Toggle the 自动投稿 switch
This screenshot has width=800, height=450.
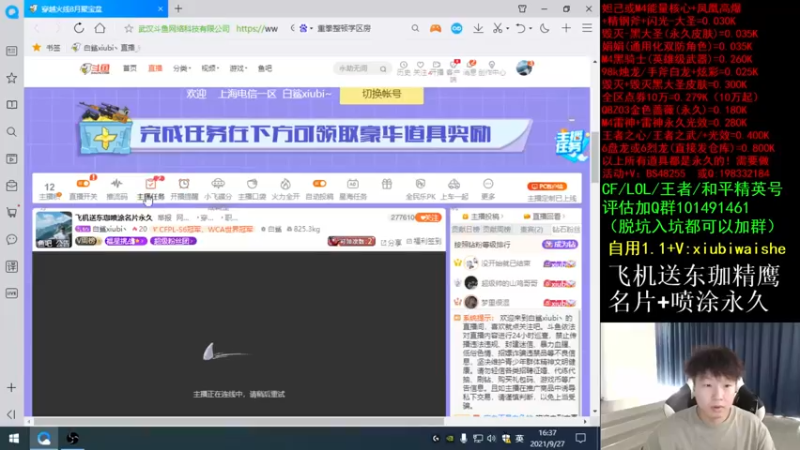[319, 184]
